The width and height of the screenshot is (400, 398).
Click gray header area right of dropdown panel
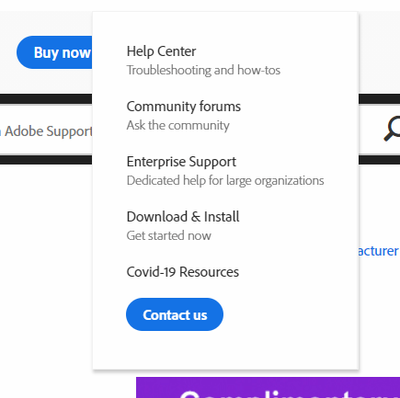pyautogui.click(x=379, y=53)
